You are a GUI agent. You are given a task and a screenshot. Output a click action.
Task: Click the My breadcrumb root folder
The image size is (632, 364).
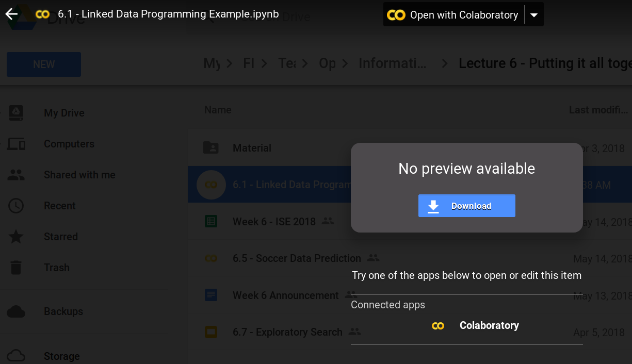point(212,63)
